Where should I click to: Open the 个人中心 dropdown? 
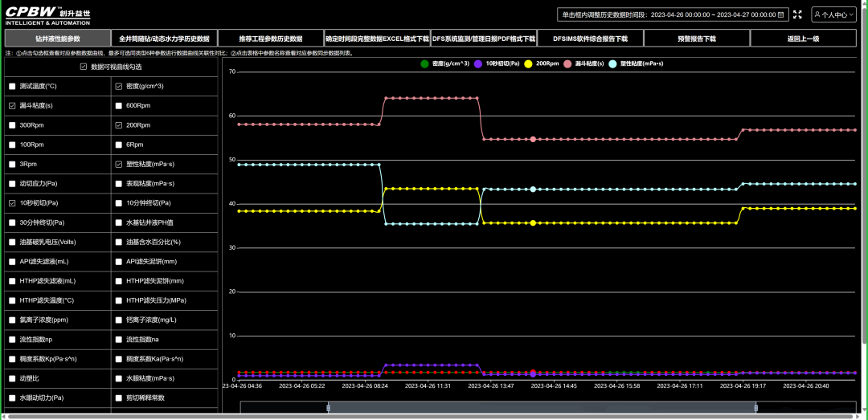(x=833, y=15)
